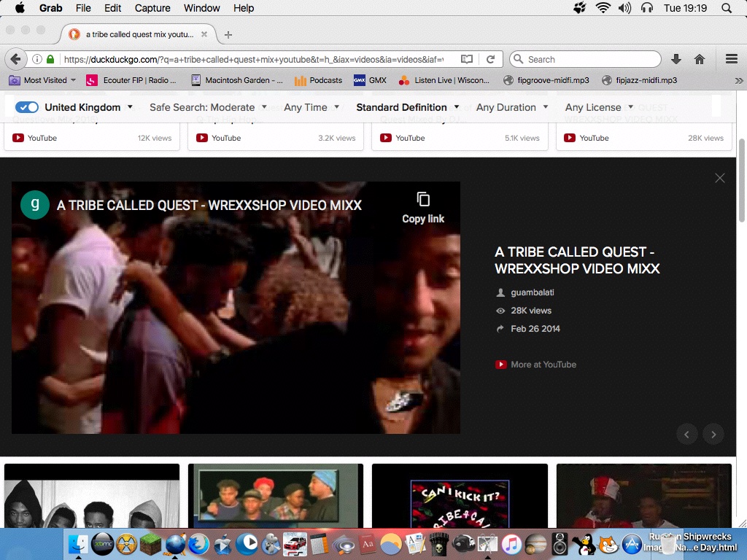The width and height of the screenshot is (747, 560).
Task: Open Listen Live Wisconsin bookmark
Action: 444,80
